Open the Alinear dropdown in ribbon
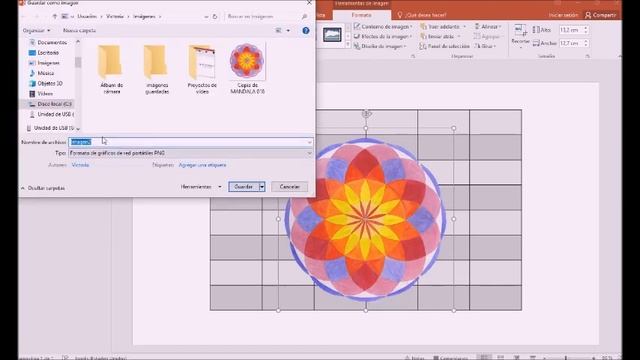 488,27
